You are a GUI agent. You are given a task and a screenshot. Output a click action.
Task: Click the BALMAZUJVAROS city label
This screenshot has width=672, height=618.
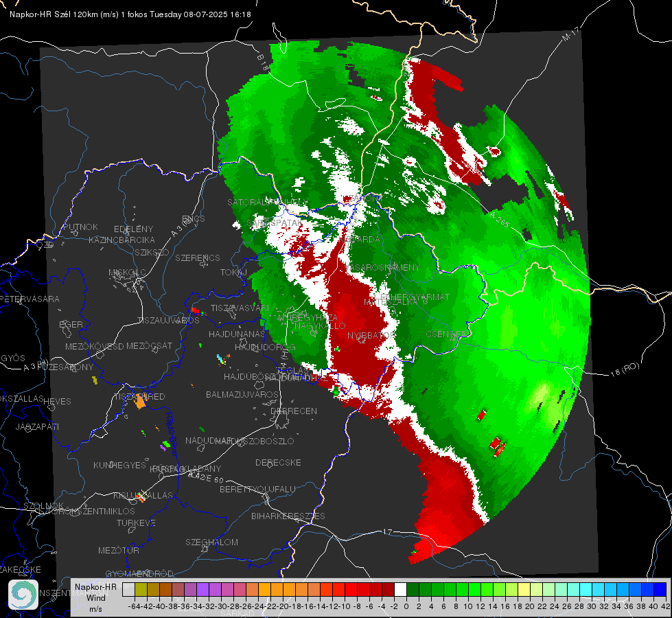242,394
